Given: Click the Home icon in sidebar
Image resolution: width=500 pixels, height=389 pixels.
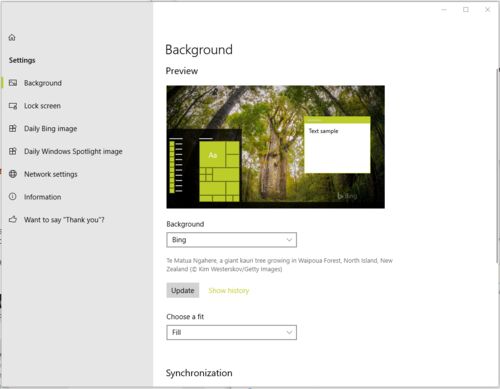Looking at the screenshot, I should [12, 37].
